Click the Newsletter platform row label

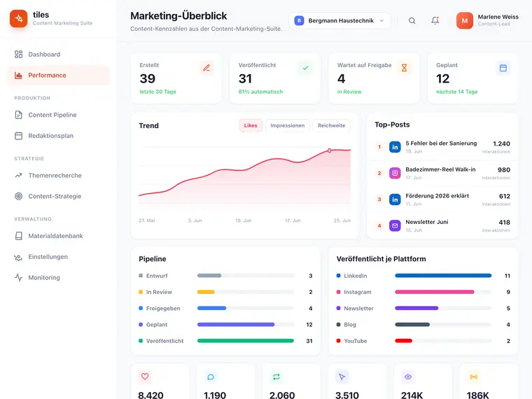tap(358, 308)
